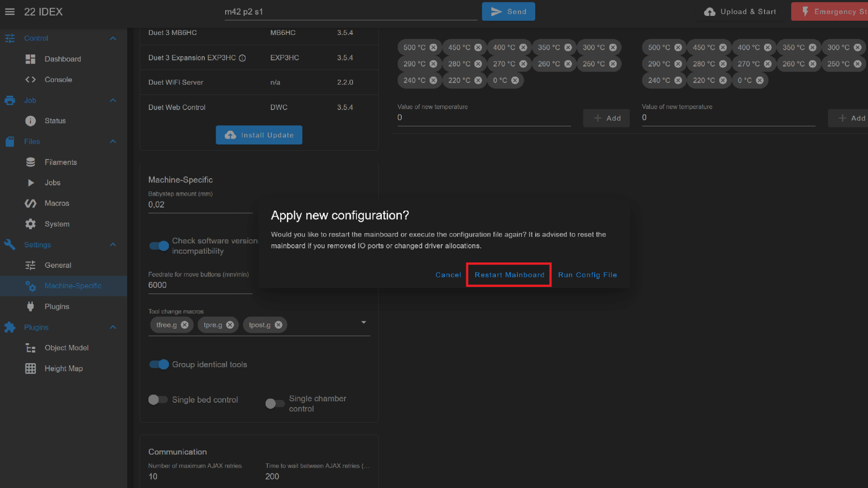Open Tool change macros dropdown arrow
This screenshot has width=868, height=488.
click(x=364, y=322)
